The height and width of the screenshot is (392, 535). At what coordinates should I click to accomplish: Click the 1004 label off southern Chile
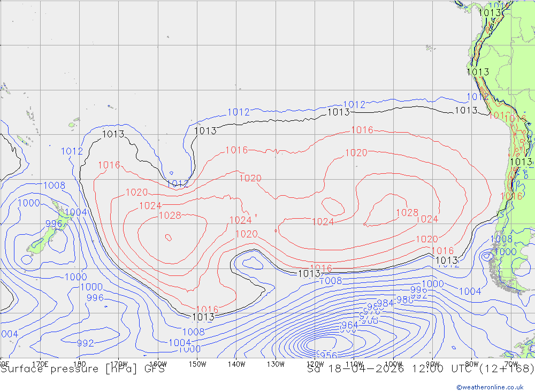[470, 291]
